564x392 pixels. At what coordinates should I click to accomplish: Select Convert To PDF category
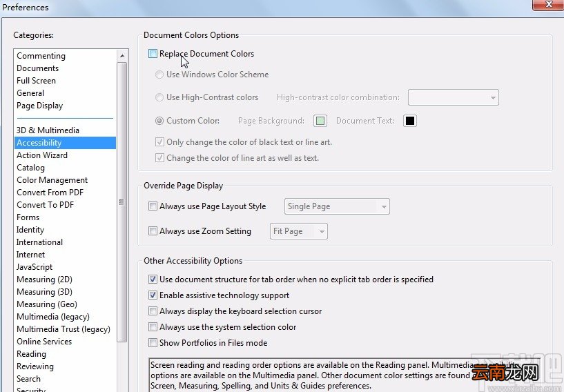45,205
